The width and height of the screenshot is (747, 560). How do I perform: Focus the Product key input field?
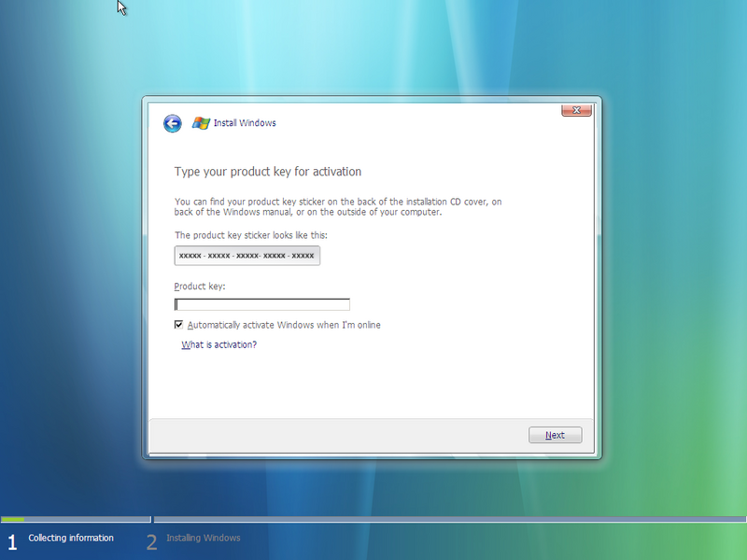[x=262, y=304]
